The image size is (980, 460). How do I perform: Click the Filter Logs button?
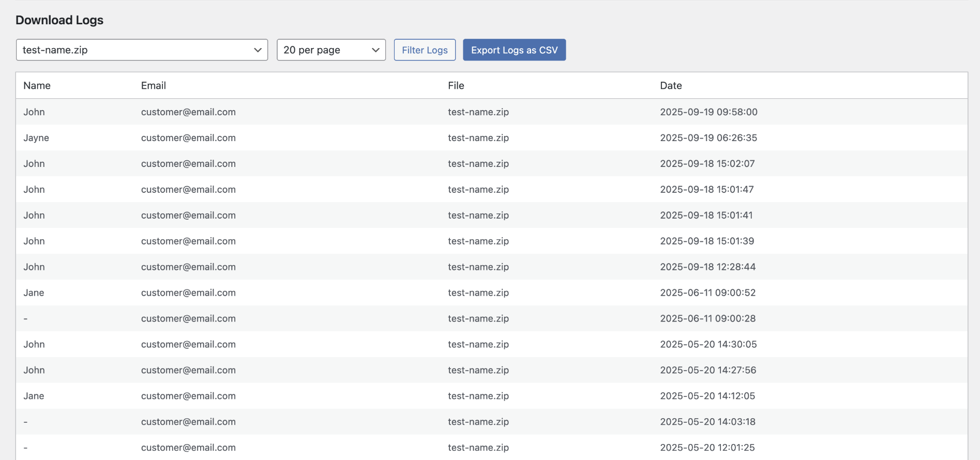coord(425,50)
